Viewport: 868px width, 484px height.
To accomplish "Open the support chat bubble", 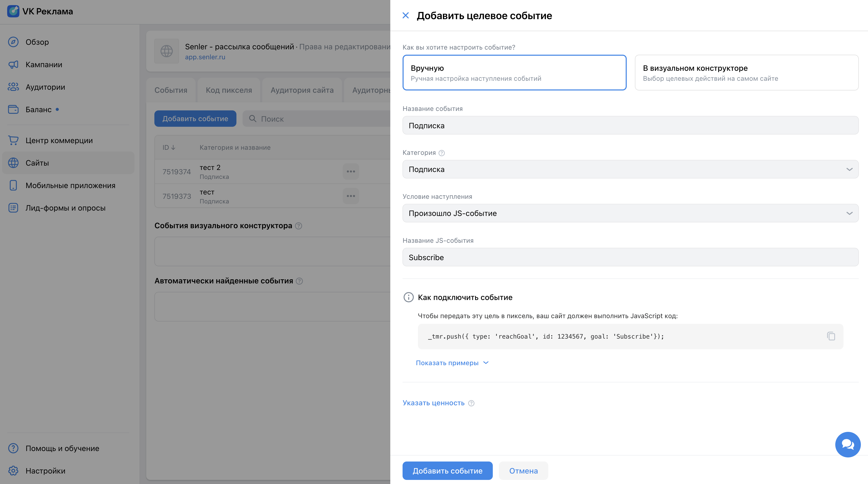I will [x=848, y=444].
